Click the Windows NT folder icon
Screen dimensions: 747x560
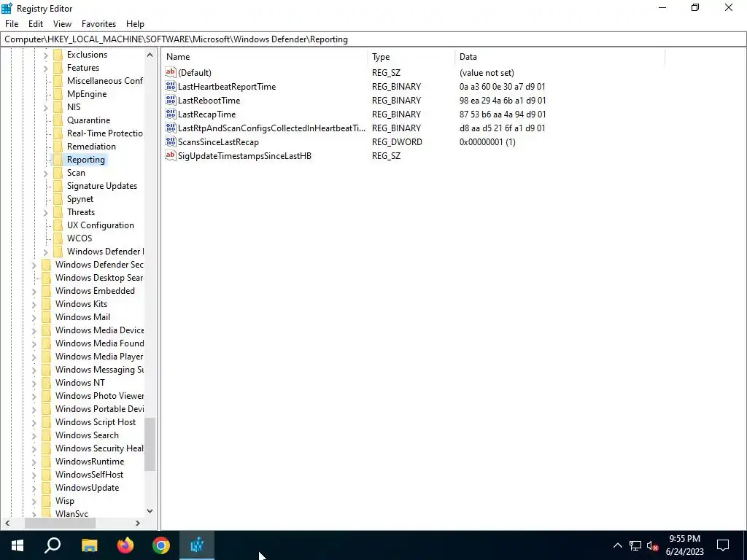pos(46,383)
